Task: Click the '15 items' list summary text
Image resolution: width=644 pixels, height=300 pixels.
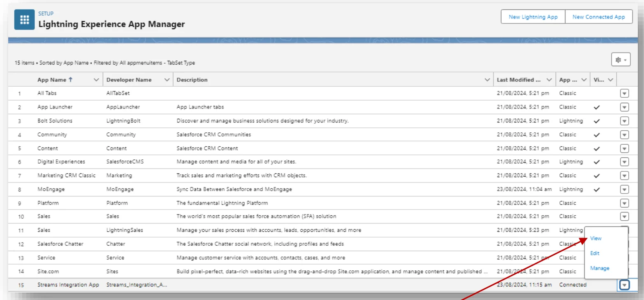Action: tap(25, 63)
